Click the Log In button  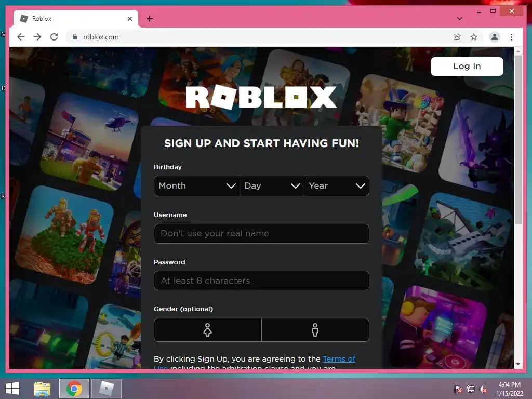click(x=467, y=66)
